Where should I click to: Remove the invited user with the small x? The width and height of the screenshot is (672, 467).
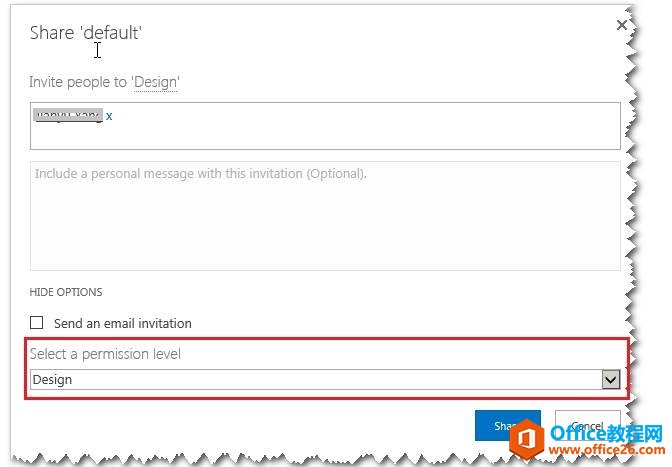coord(109,116)
